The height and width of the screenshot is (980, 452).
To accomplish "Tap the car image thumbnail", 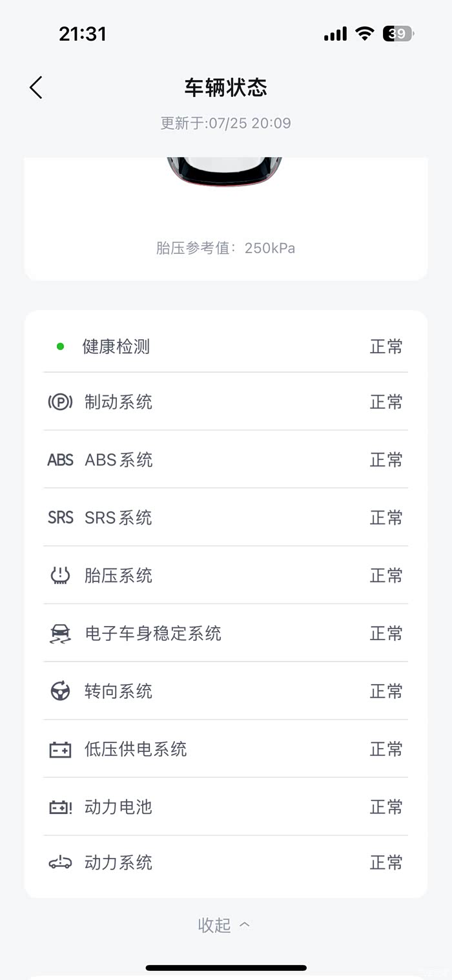I will click(x=225, y=172).
